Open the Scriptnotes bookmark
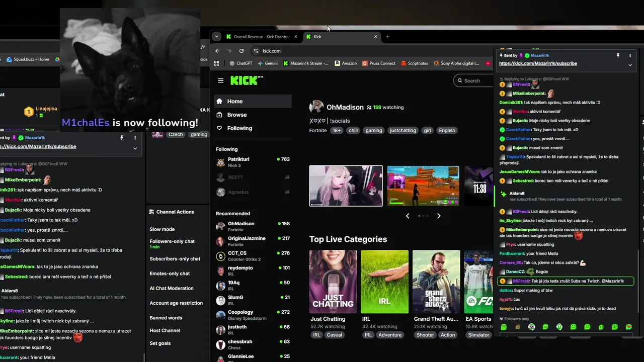This screenshot has width=644, height=362. tap(415, 63)
